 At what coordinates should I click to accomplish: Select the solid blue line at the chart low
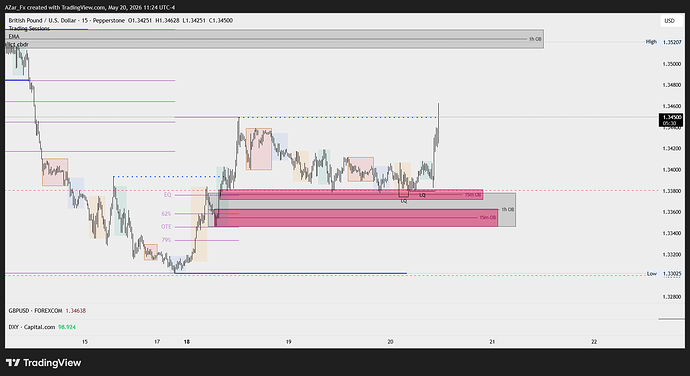(x=291, y=273)
